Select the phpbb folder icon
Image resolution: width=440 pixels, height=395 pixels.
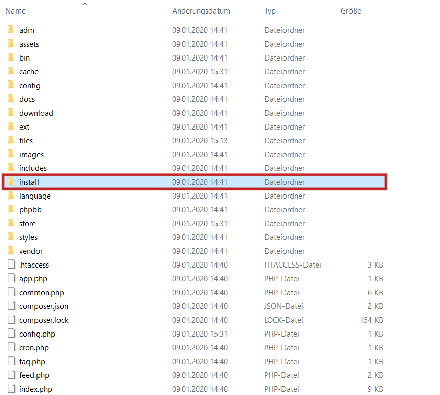11,209
